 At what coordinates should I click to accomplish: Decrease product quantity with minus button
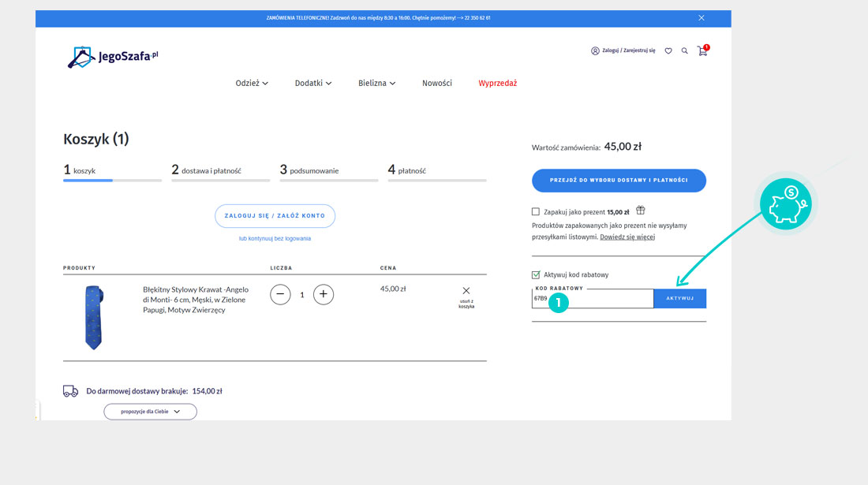click(x=280, y=295)
